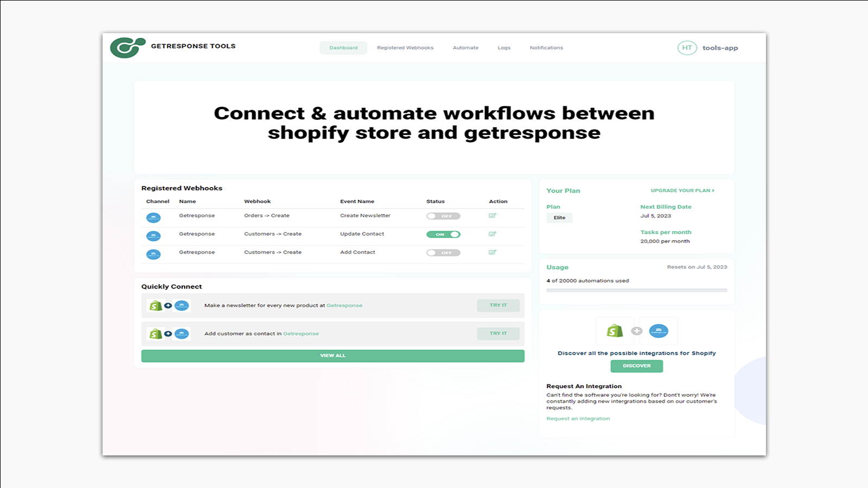Open the Upgrade Your Plan link
Viewport: 868px width, 488px height.
682,191
